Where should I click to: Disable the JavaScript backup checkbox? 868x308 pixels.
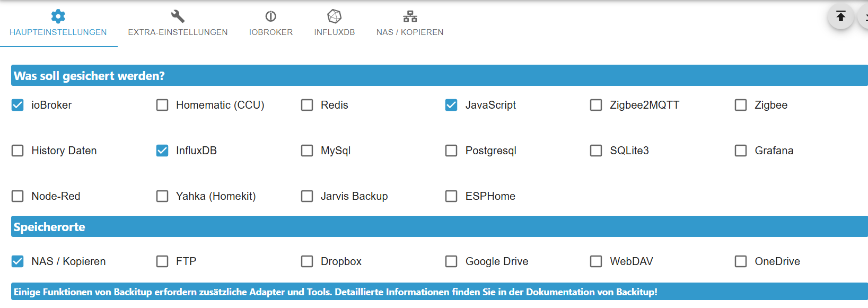[451, 105]
